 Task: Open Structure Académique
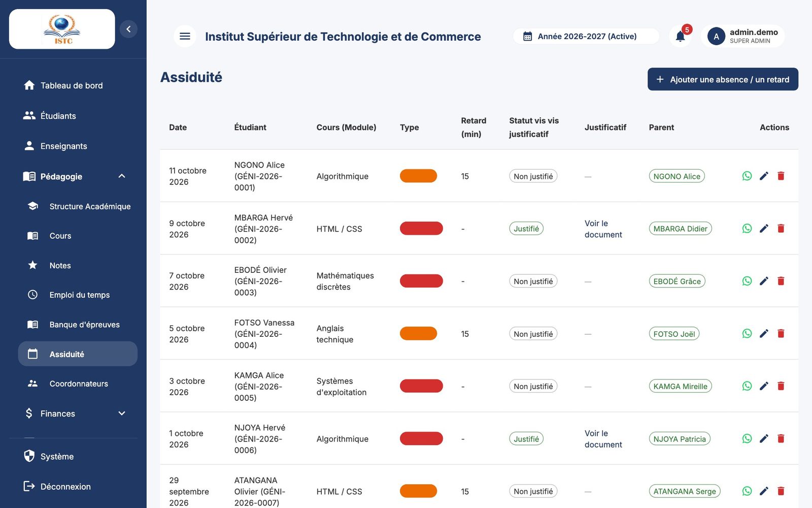pos(78,206)
